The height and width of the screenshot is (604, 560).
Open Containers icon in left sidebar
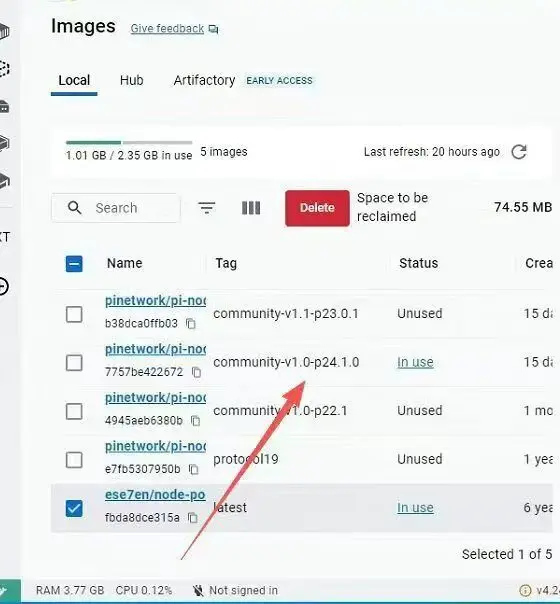(4, 32)
